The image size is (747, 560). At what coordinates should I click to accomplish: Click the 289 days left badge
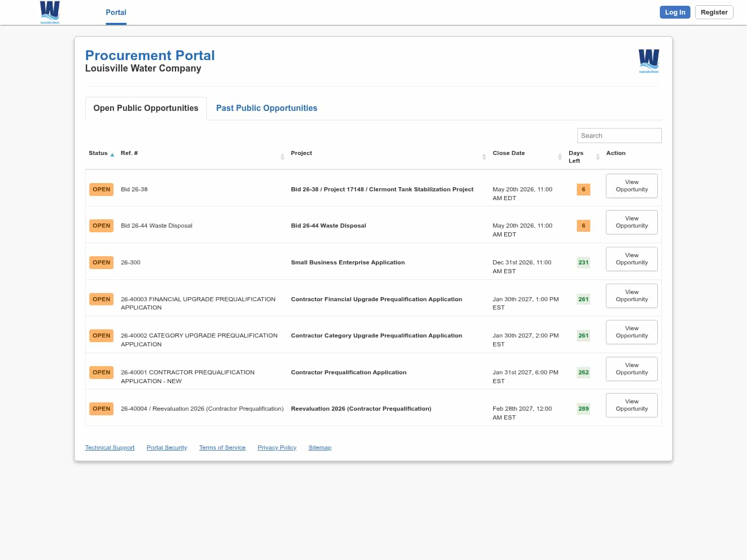point(584,409)
